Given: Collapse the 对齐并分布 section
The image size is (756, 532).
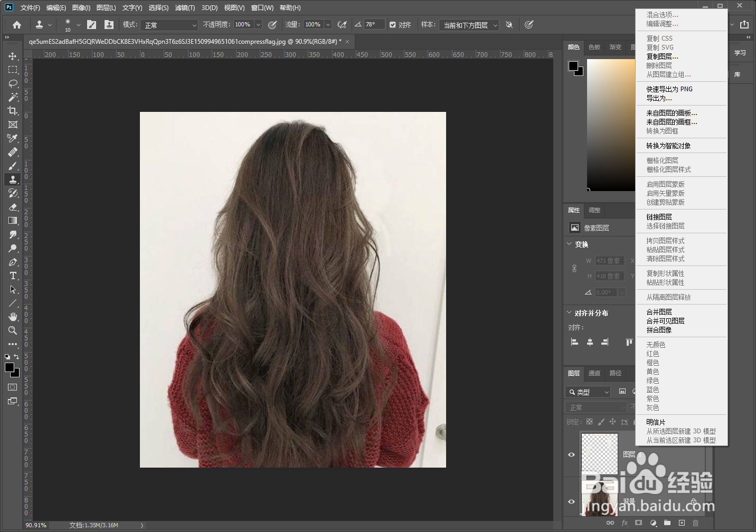Looking at the screenshot, I should click(569, 313).
